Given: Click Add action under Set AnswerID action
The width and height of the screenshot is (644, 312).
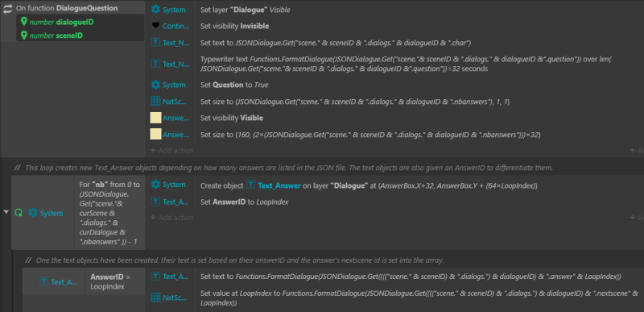Looking at the screenshot, I should pos(171,218).
